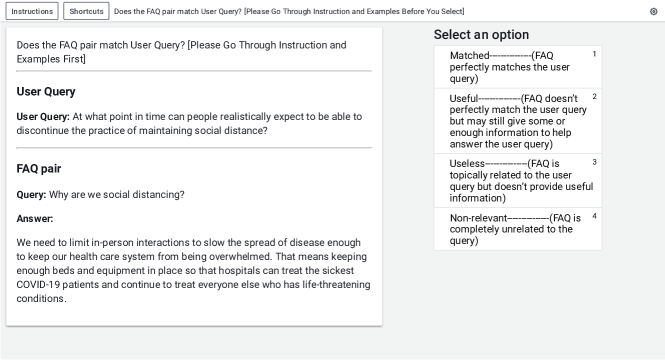Screen dimensions: 665x362
Task: Click the card's question title text
Action: click(182, 52)
